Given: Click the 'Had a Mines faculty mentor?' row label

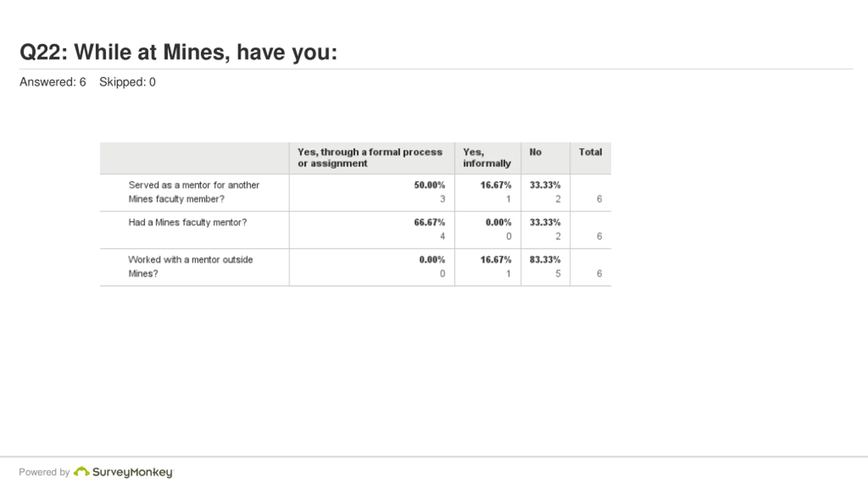Looking at the screenshot, I should point(188,222).
